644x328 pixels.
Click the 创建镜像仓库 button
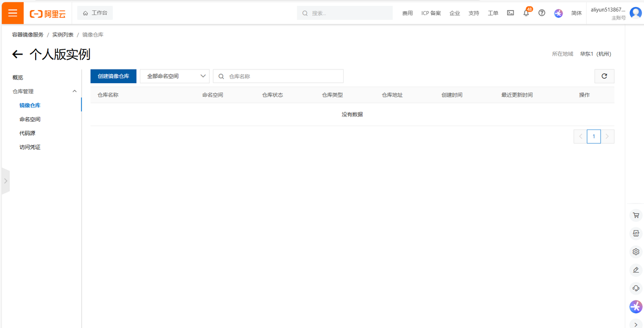[113, 76]
